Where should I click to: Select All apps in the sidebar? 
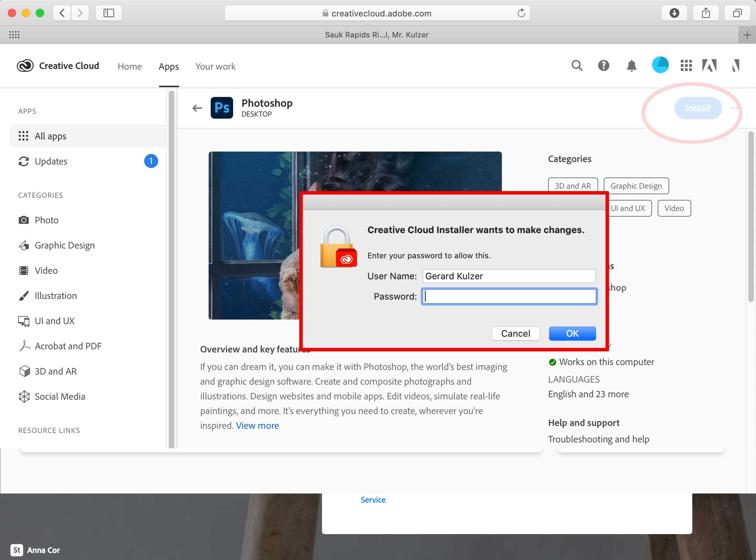point(87,136)
